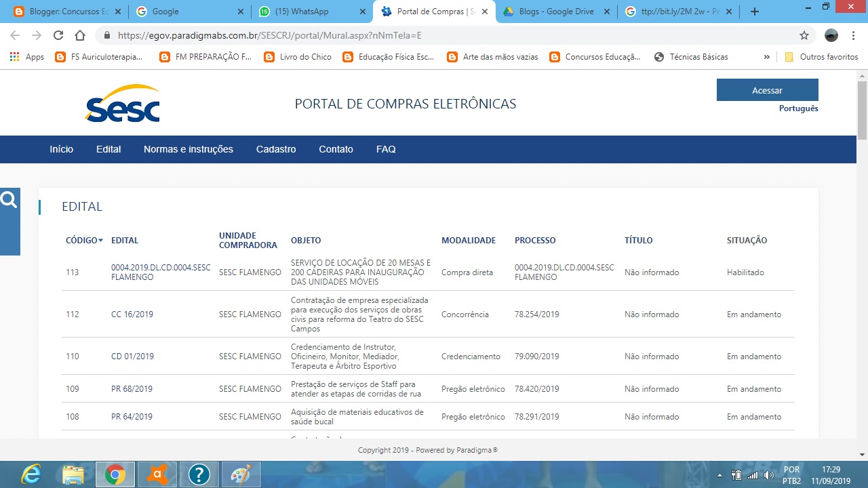The width and height of the screenshot is (868, 488).
Task: Go to the browser home icon
Action: click(80, 35)
